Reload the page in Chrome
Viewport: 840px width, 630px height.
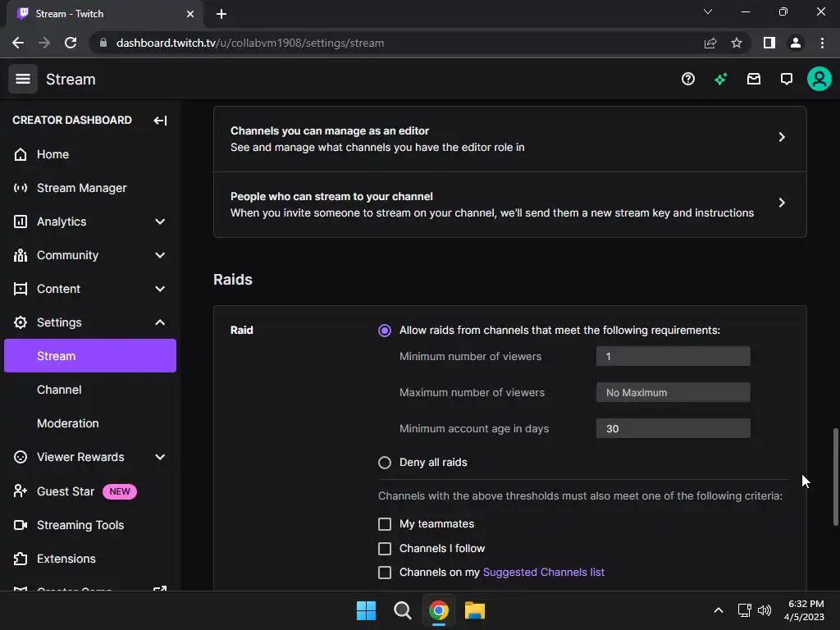pos(71,43)
